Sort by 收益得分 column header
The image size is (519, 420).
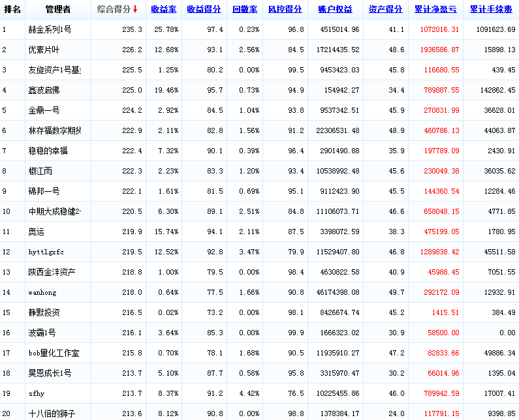(203, 10)
